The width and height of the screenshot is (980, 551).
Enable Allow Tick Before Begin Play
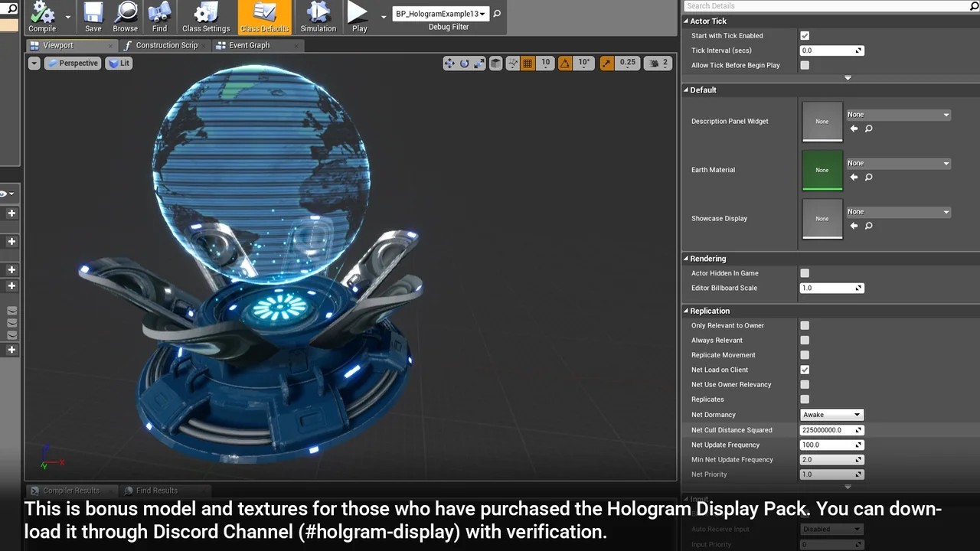803,65
